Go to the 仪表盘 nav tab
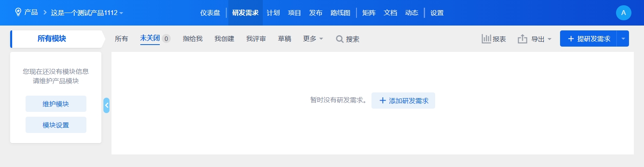Screen dimensions: 644x167 [x=210, y=13]
